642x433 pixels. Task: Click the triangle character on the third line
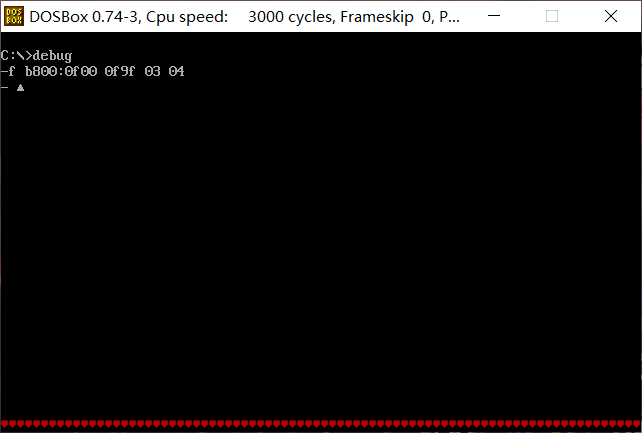coord(20,87)
